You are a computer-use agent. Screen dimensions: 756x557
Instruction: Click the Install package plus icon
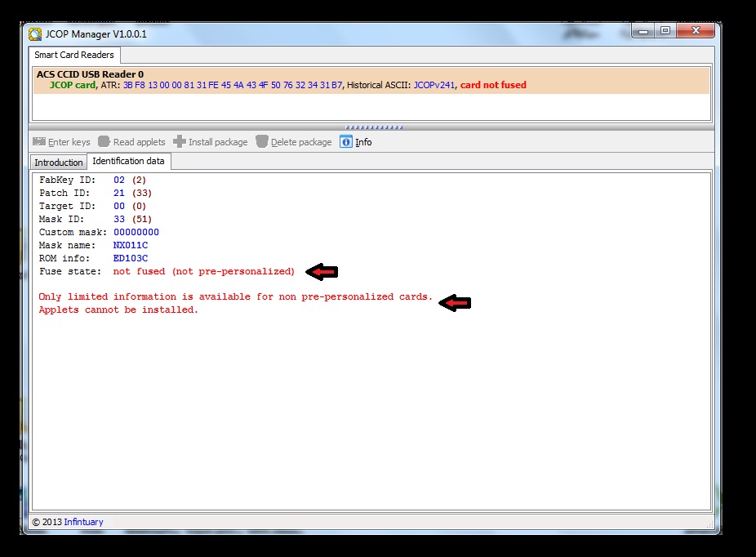pyautogui.click(x=180, y=142)
